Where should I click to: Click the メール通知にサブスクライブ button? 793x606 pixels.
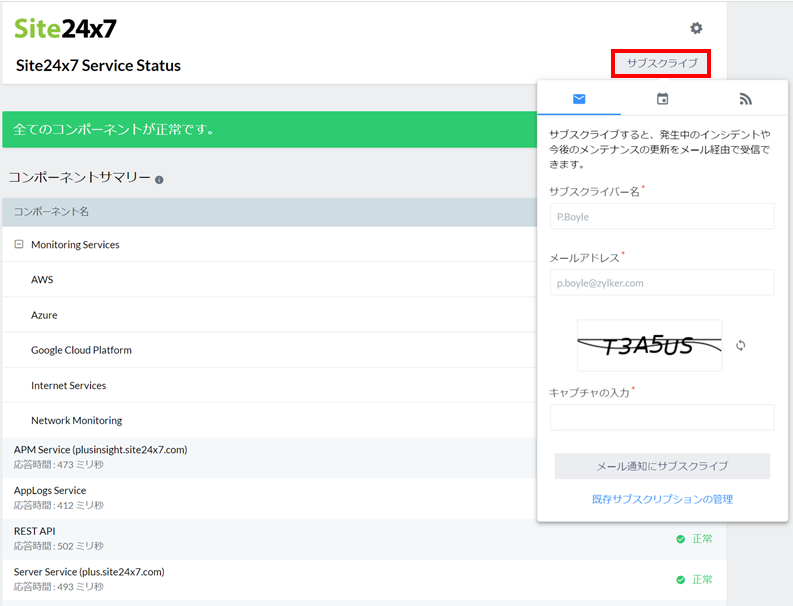pyautogui.click(x=662, y=466)
